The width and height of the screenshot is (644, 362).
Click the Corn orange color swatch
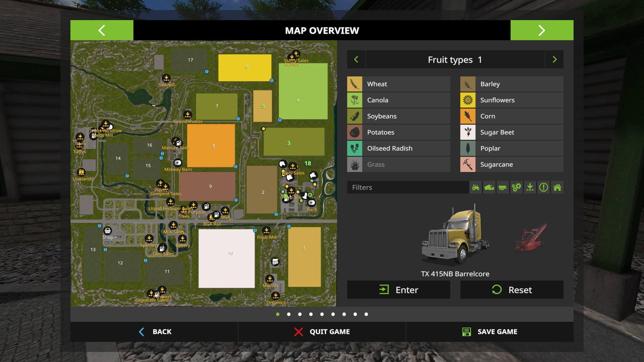tap(468, 116)
